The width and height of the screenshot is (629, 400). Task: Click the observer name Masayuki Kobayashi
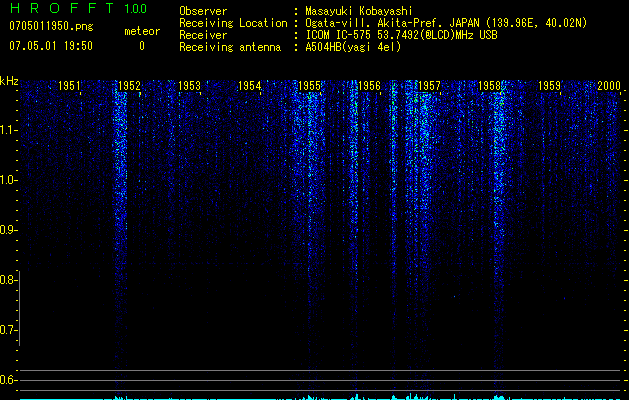click(x=359, y=11)
